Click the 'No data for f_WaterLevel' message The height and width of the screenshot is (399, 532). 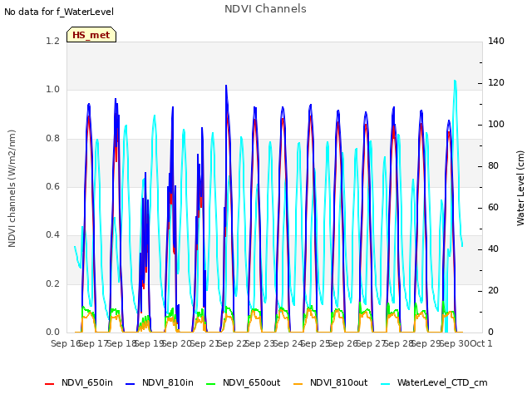(x=59, y=12)
